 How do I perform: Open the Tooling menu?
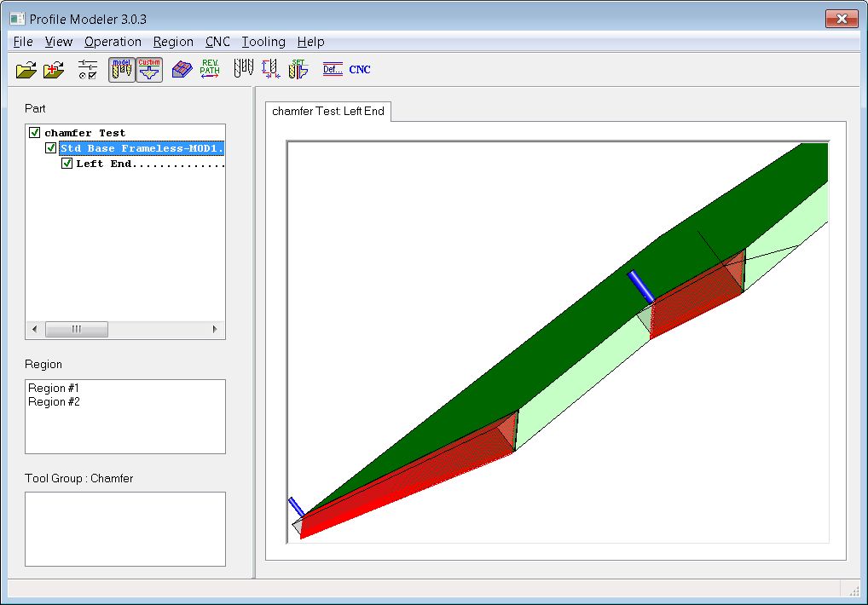[263, 42]
